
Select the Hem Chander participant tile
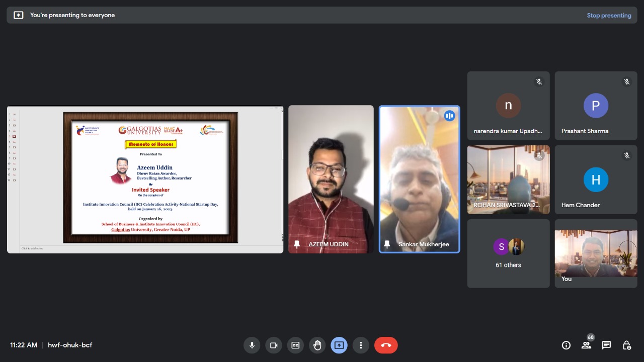(x=596, y=179)
